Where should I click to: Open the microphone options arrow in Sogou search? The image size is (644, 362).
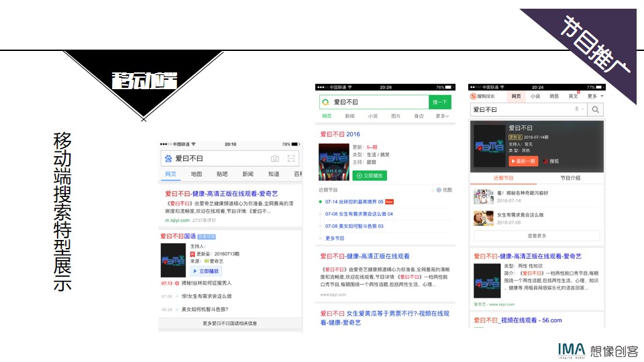coord(582,109)
